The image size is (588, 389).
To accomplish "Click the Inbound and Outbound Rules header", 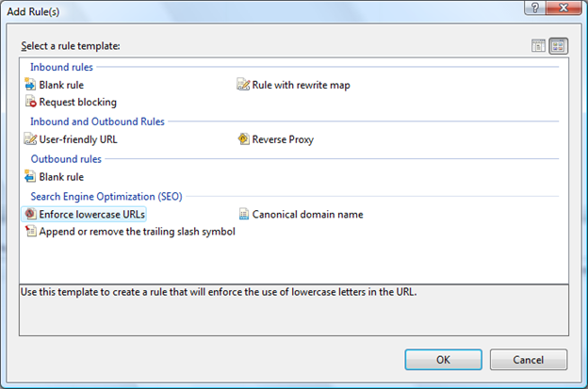I will (97, 122).
